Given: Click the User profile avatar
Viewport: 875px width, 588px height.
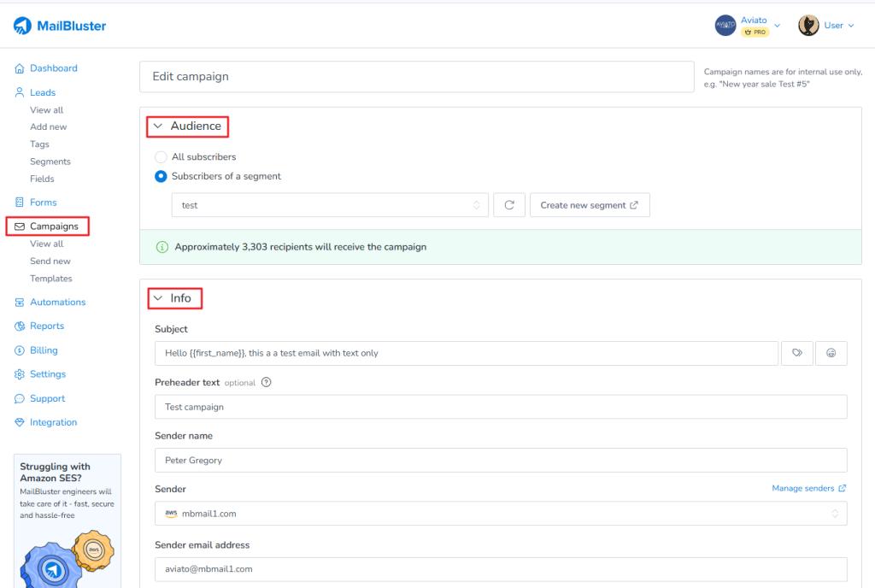Looking at the screenshot, I should tap(808, 25).
